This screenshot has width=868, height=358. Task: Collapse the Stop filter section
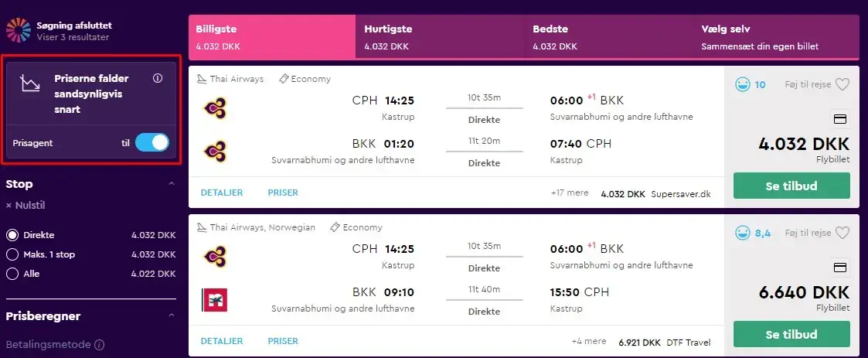pyautogui.click(x=171, y=184)
